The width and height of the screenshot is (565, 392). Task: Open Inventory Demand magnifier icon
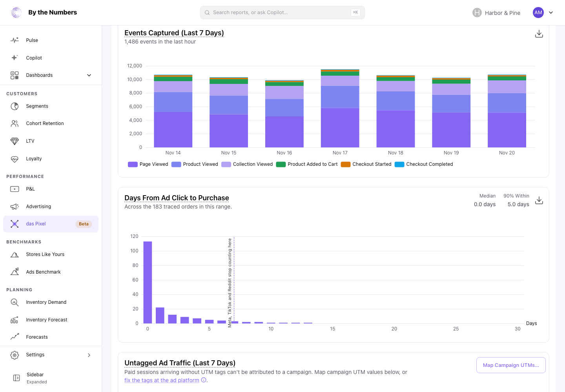(15, 302)
